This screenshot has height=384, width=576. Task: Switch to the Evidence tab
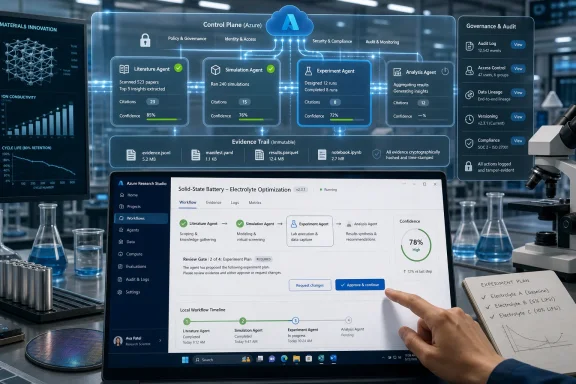click(x=213, y=202)
